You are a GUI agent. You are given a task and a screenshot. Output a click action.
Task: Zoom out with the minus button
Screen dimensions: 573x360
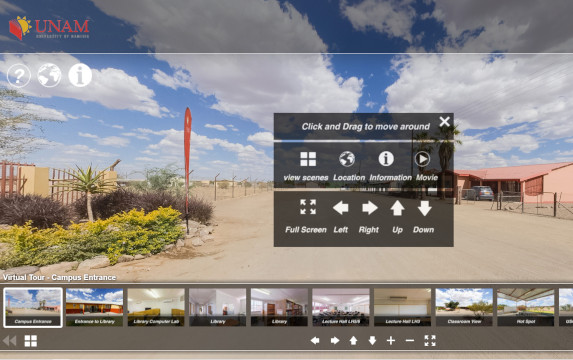(x=410, y=341)
